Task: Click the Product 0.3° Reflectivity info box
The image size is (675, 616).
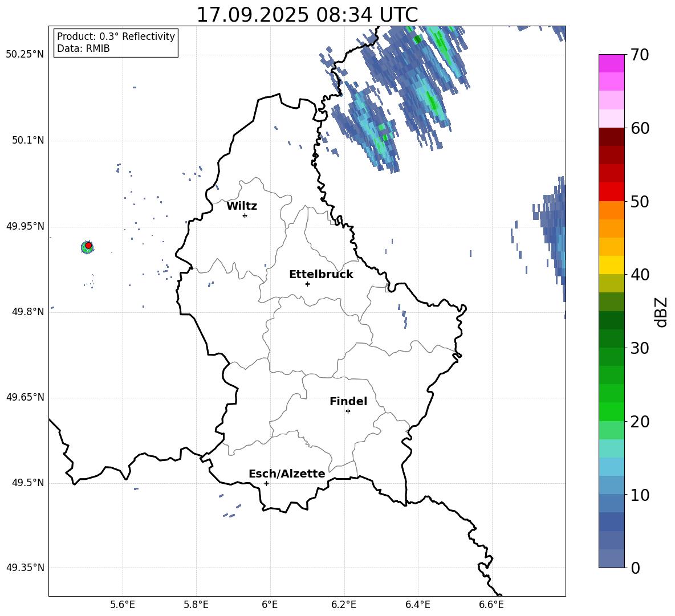Action: (116, 43)
